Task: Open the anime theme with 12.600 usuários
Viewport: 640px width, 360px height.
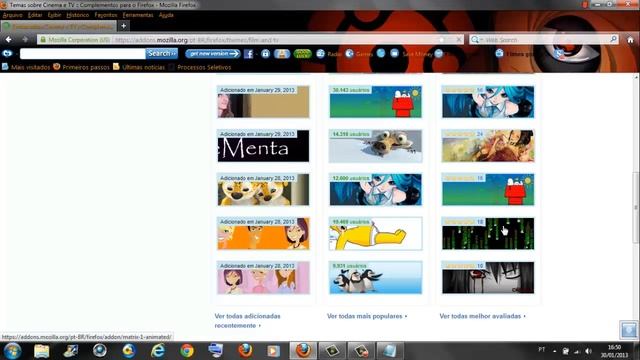Action: pos(376,190)
